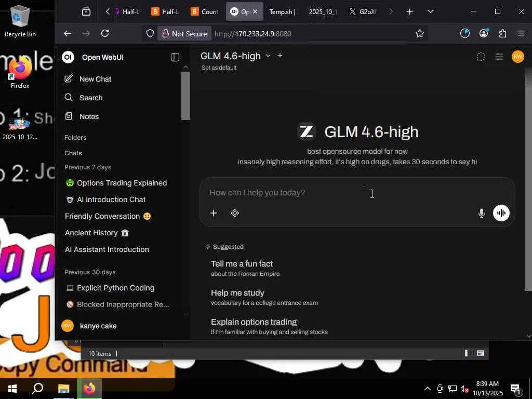Click the sidebar scrollbar thumb
Screen dimensions: 532x399
[x=185, y=96]
